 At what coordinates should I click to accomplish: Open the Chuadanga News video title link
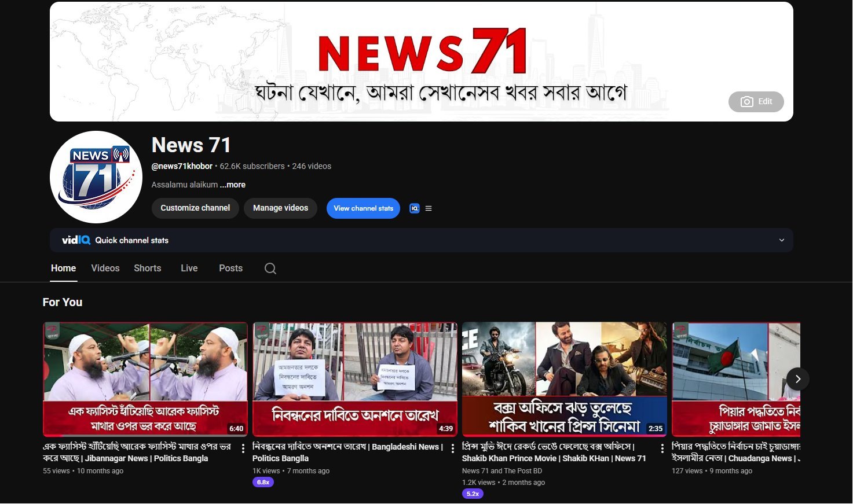click(736, 453)
